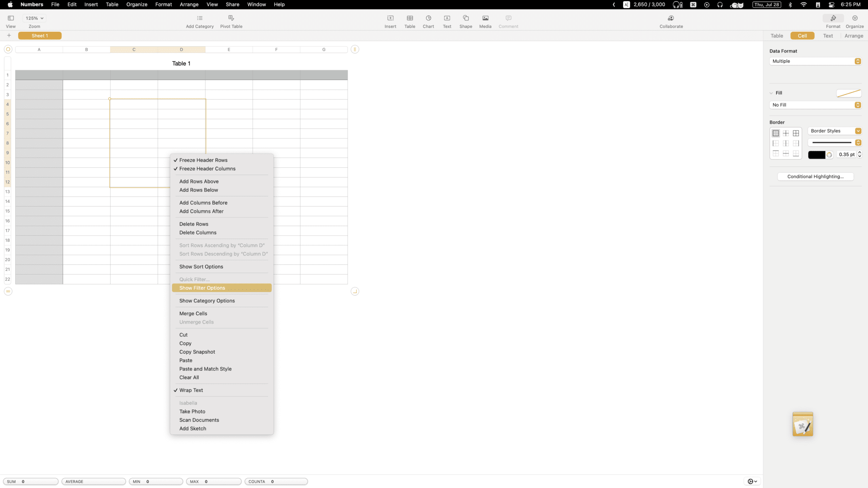Screen dimensions: 868x488
Task: Open the Data Format dropdown
Action: (815, 61)
